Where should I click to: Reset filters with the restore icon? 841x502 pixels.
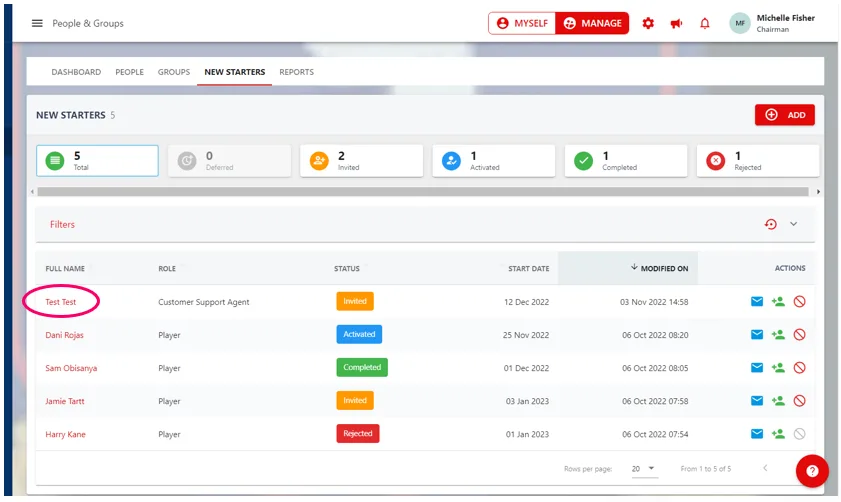coord(771,224)
